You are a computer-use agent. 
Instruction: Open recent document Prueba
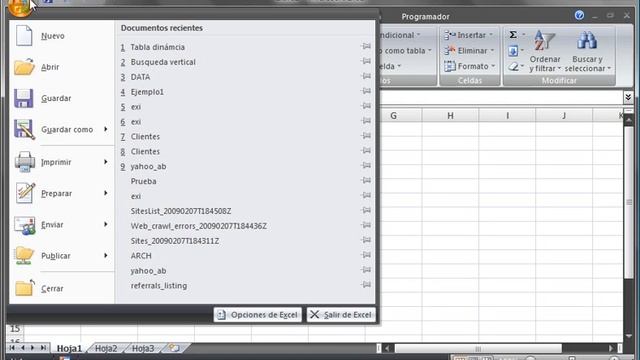click(x=143, y=181)
